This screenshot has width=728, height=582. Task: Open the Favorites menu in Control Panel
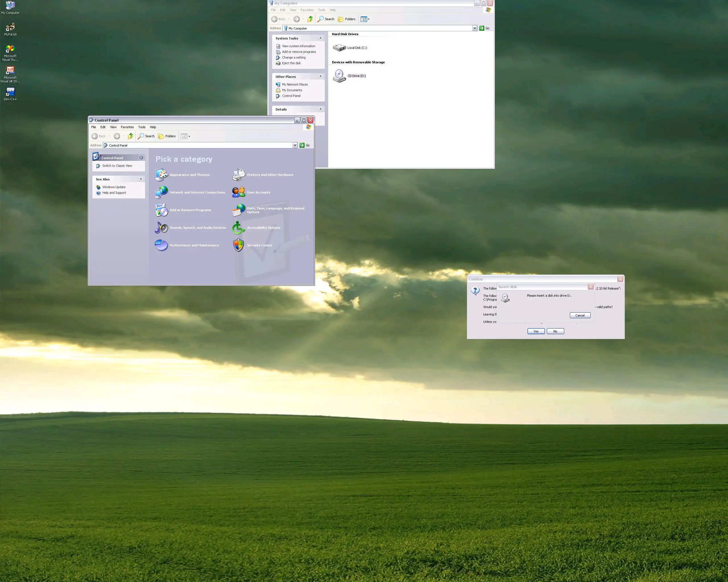[127, 127]
